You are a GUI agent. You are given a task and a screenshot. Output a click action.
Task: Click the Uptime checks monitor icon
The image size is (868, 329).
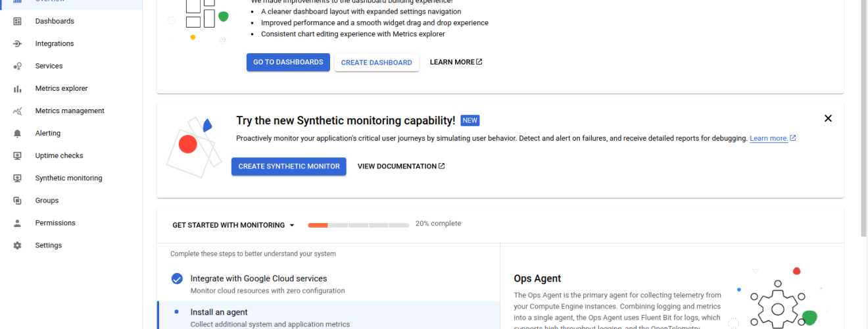coord(18,155)
